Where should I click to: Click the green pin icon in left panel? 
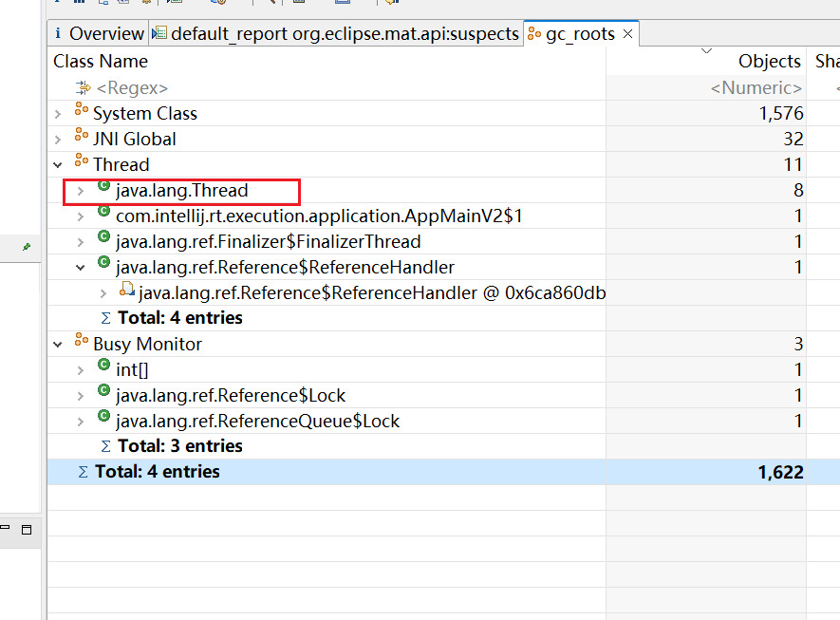(x=27, y=247)
